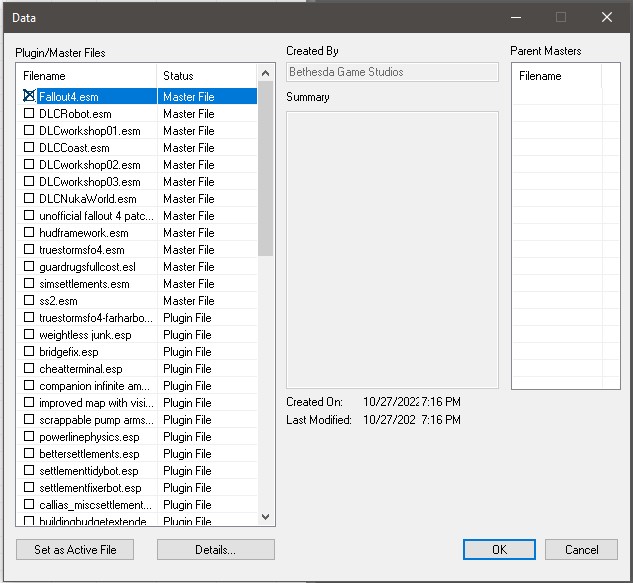Click the plugin list vertical scrollbar thumb
This screenshot has height=583, width=633.
tap(265, 168)
